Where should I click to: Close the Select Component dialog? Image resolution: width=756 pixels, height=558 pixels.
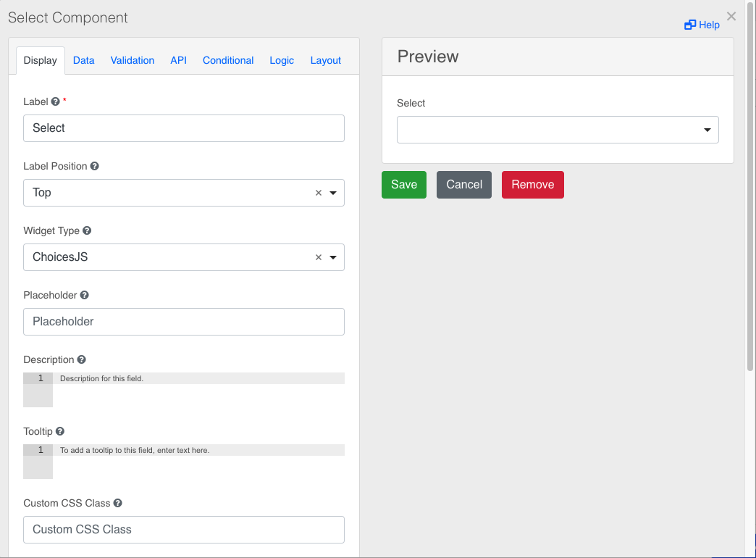[x=731, y=17]
